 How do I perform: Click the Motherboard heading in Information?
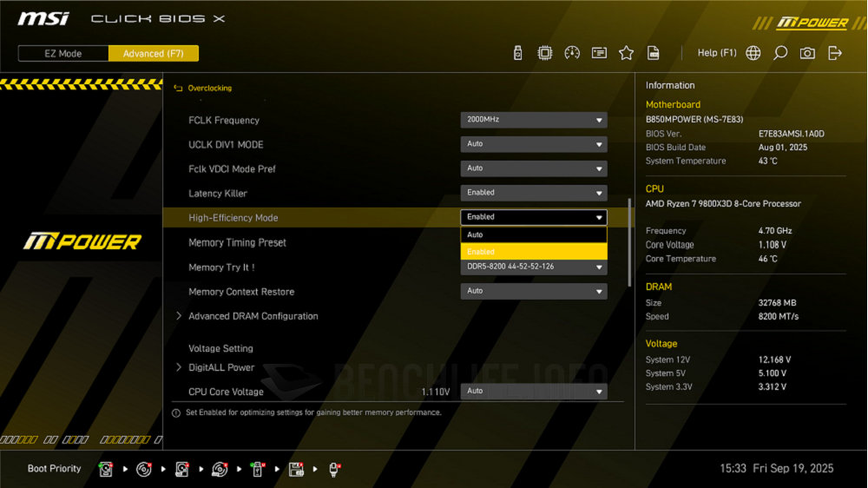(x=673, y=105)
